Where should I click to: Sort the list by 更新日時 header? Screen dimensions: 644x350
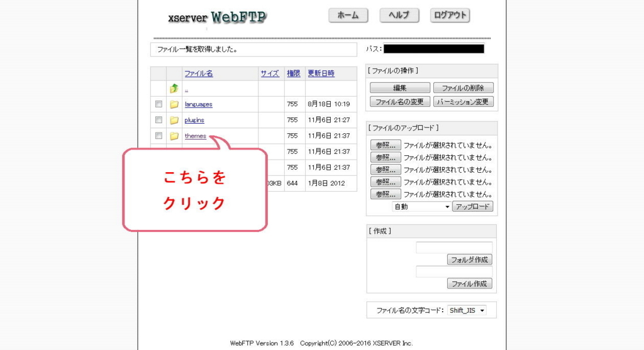(x=321, y=74)
